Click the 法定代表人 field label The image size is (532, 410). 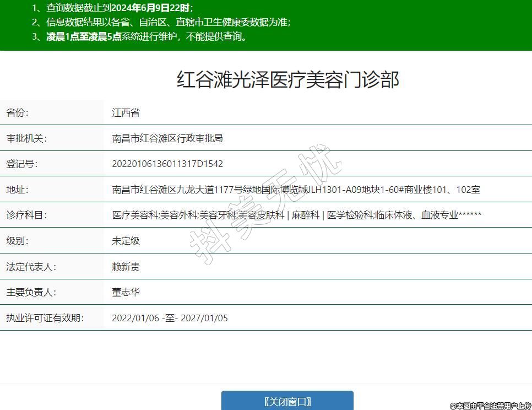31,267
